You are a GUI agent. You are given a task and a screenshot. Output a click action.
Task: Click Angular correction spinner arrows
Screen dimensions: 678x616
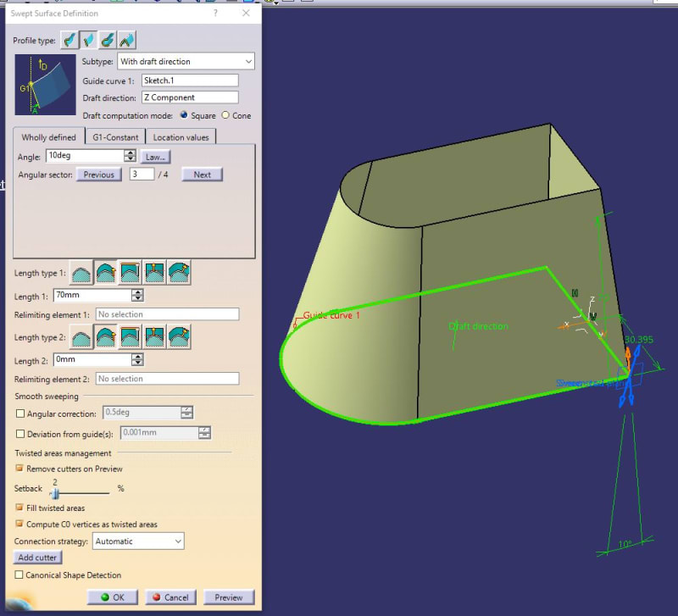[186, 413]
